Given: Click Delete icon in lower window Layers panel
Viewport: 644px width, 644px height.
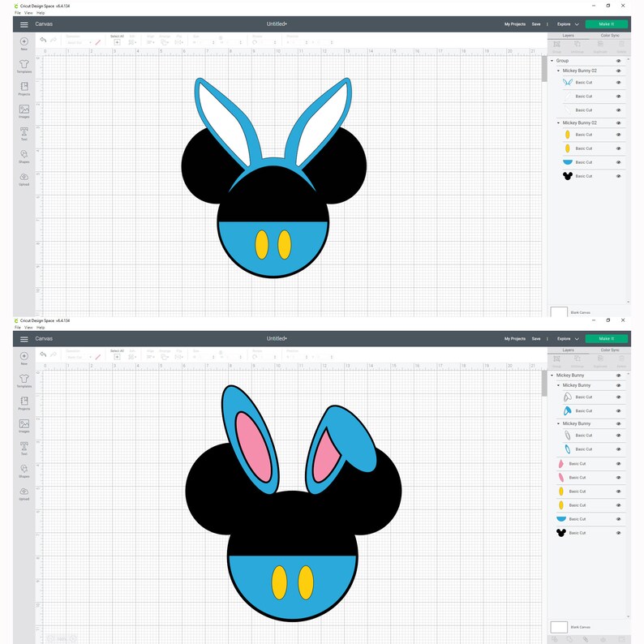Looking at the screenshot, I should (x=621, y=360).
